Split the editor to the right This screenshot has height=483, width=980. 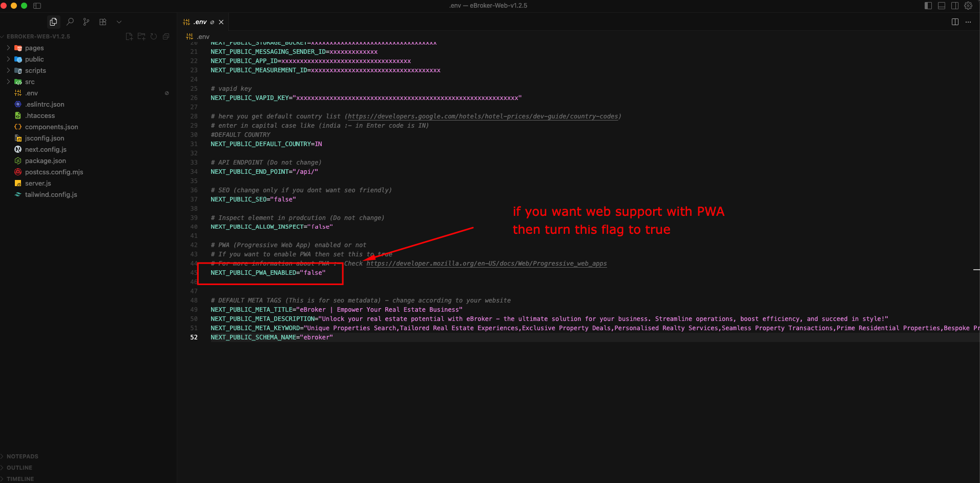point(955,22)
